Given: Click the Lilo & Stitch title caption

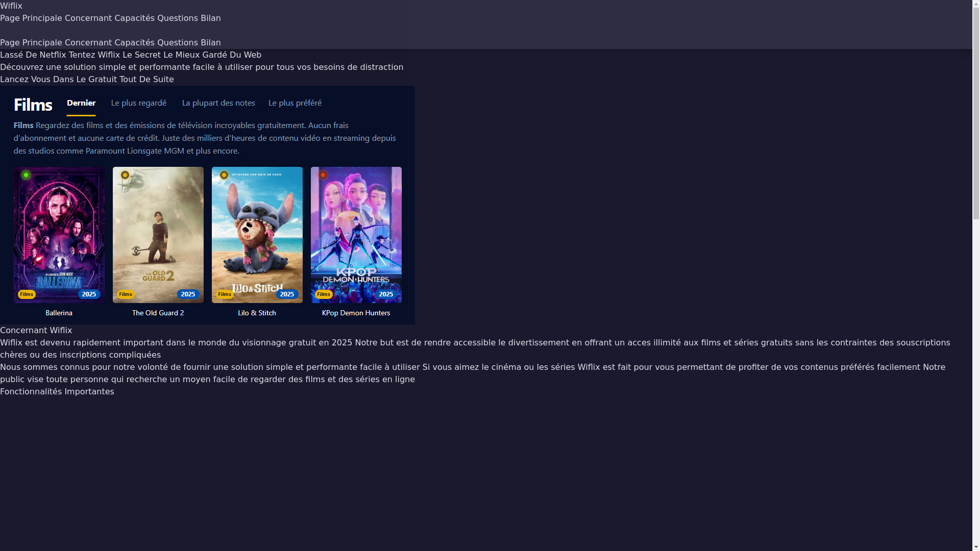Looking at the screenshot, I should point(257,313).
